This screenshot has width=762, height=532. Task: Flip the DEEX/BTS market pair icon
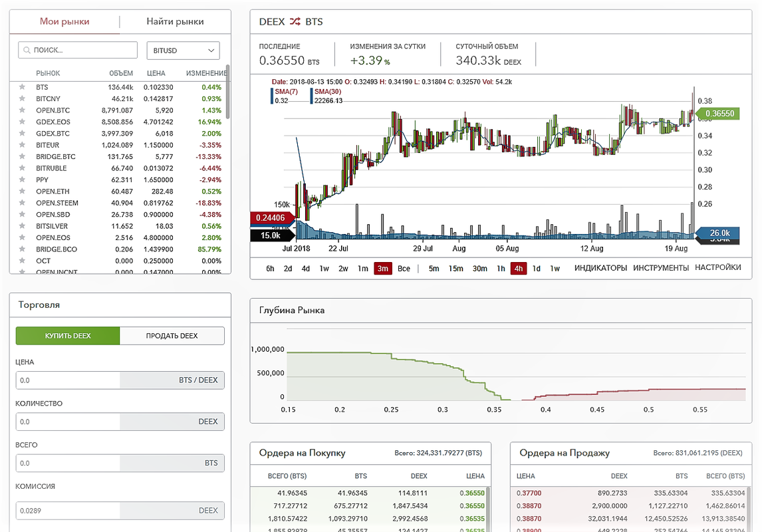click(295, 21)
